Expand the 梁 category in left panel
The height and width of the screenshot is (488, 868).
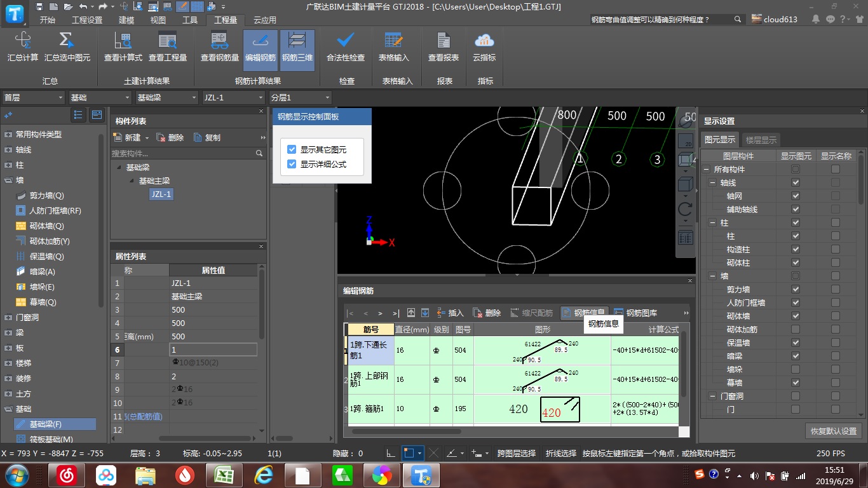(8, 332)
